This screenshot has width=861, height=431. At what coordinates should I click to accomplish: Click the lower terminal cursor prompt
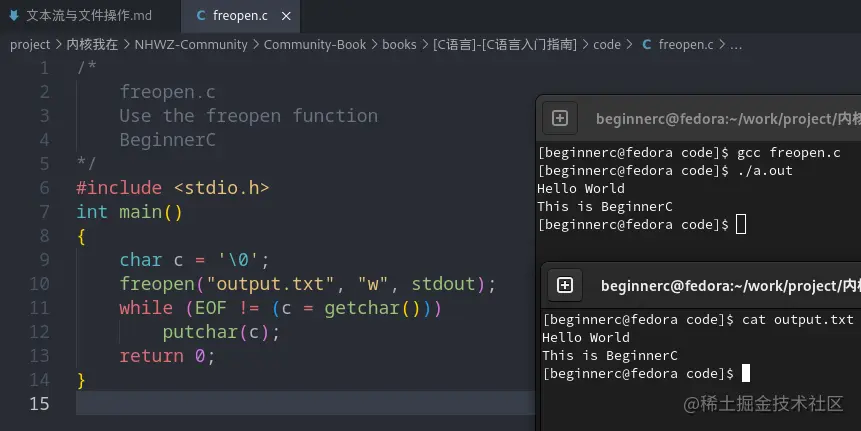(746, 373)
